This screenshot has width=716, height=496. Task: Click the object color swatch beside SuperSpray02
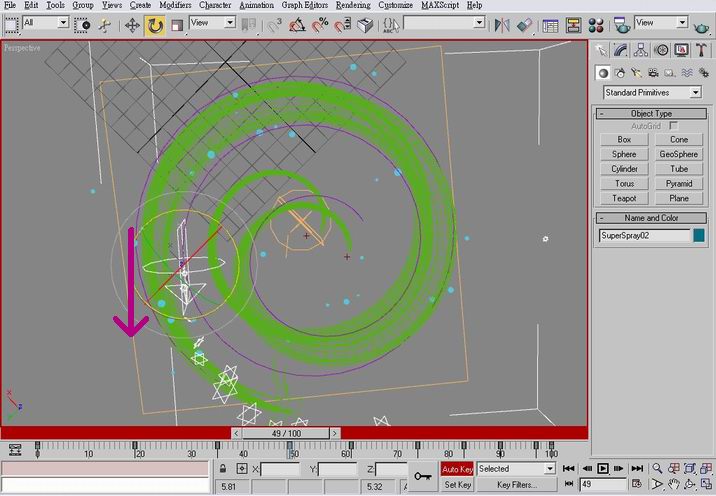pos(699,236)
